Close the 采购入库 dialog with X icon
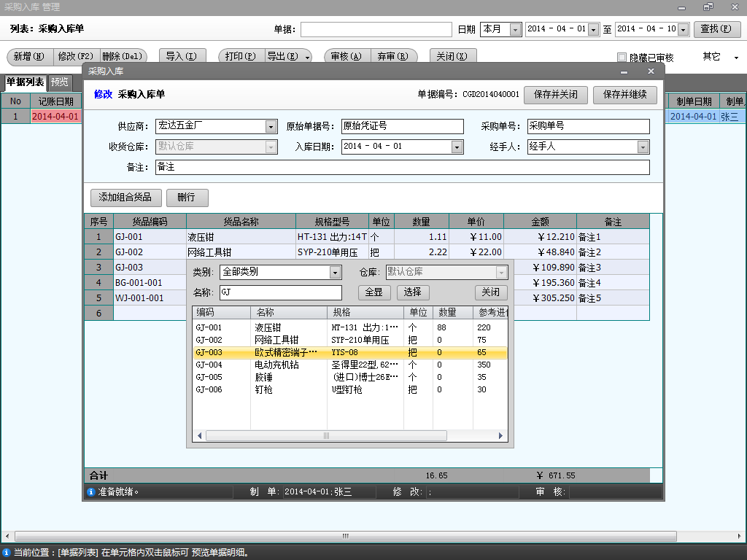Viewport: 747px width, 560px height. 651,71
